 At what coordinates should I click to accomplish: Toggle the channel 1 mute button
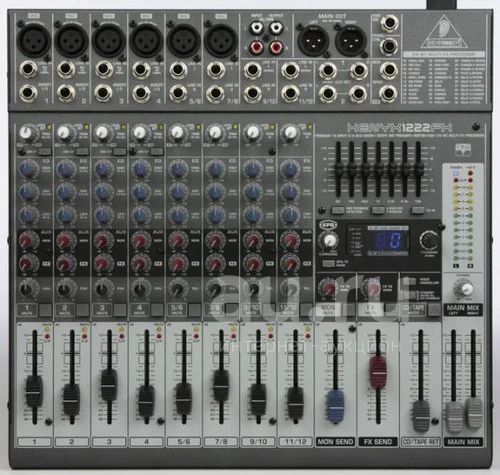46,310
